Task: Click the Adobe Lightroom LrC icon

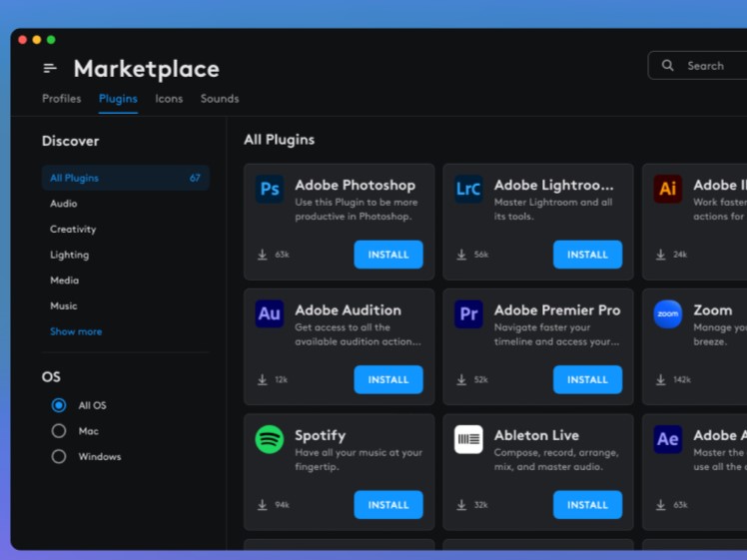Action: 468,190
